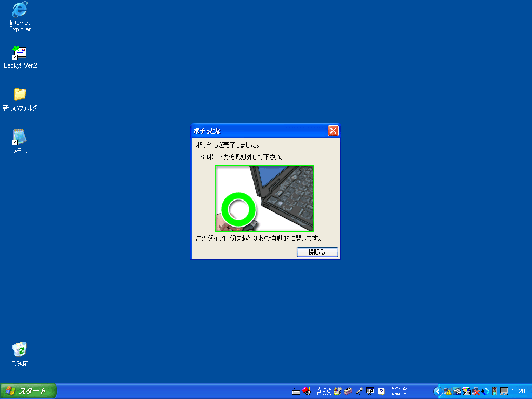Select the Becky! Ver.2 mail shortcut

click(20, 57)
